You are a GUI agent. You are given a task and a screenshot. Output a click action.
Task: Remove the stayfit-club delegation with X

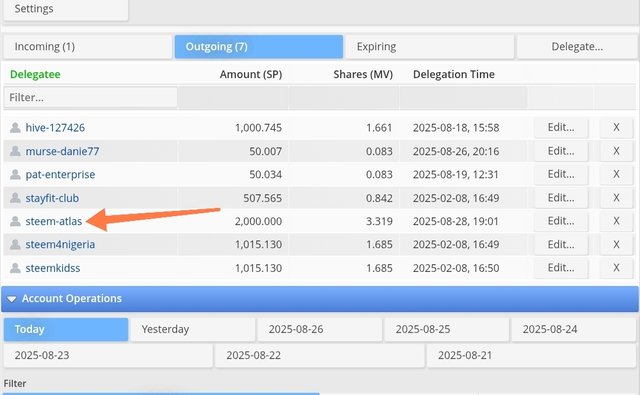(x=616, y=198)
